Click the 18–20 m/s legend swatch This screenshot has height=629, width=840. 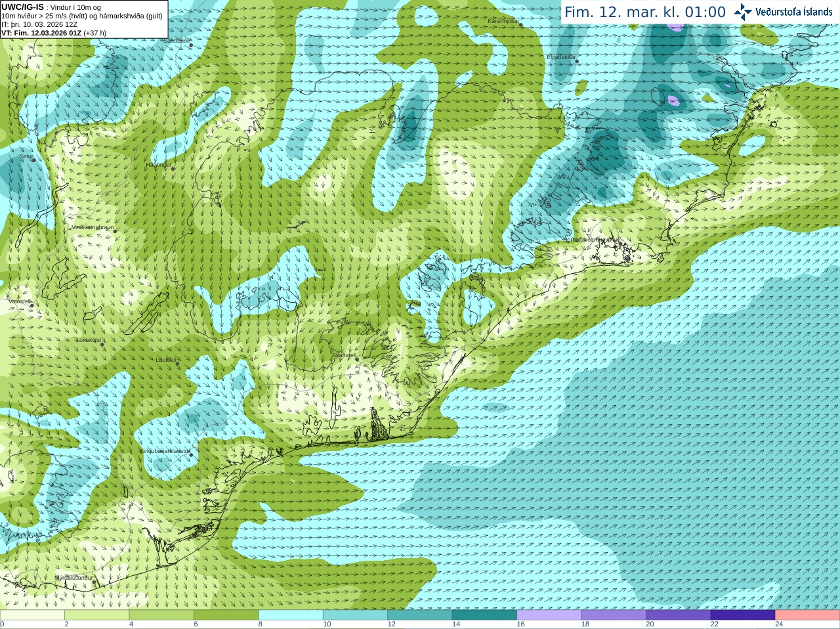[614, 615]
